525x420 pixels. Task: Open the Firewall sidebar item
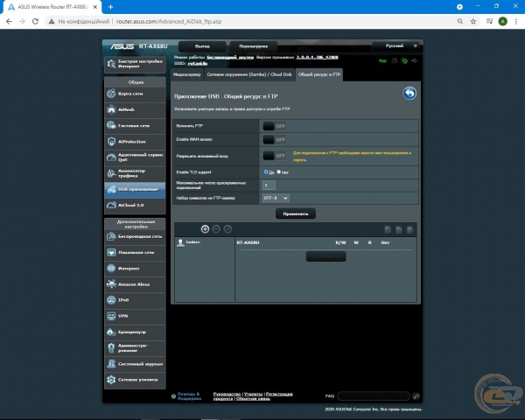coord(135,332)
